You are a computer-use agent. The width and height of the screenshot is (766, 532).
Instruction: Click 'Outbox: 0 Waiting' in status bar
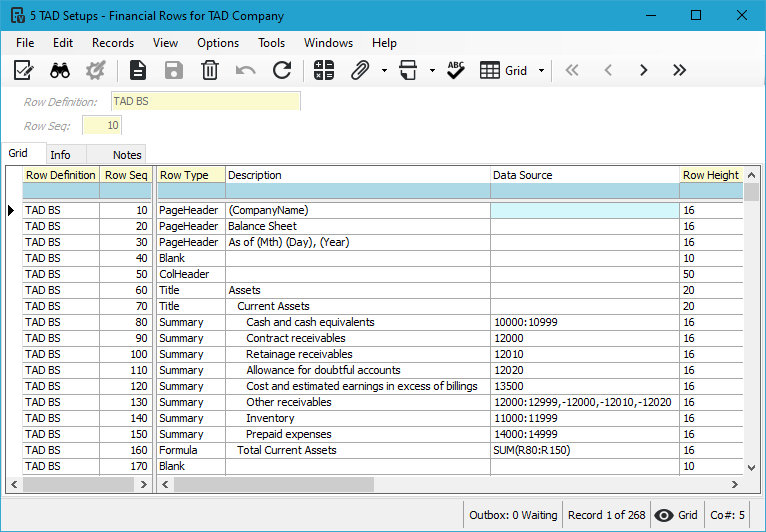click(x=513, y=515)
